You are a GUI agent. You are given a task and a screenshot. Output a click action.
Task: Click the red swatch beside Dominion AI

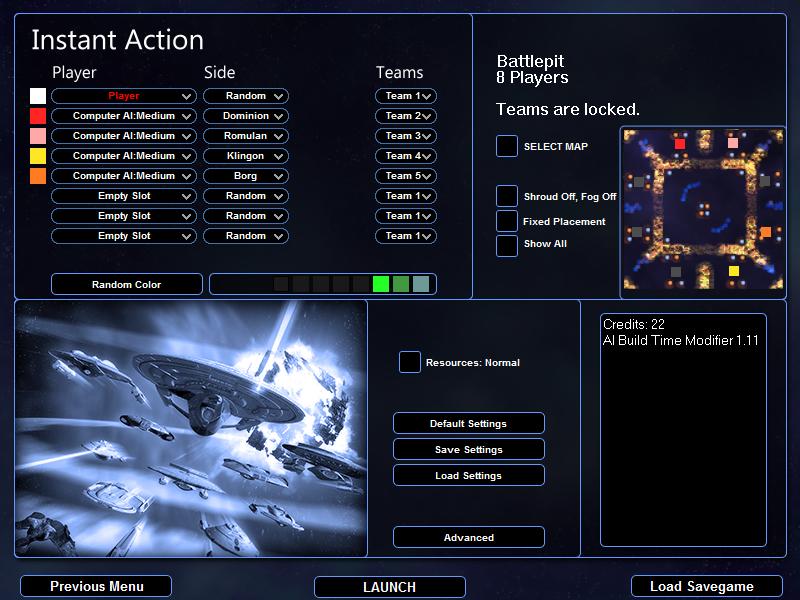click(x=38, y=116)
